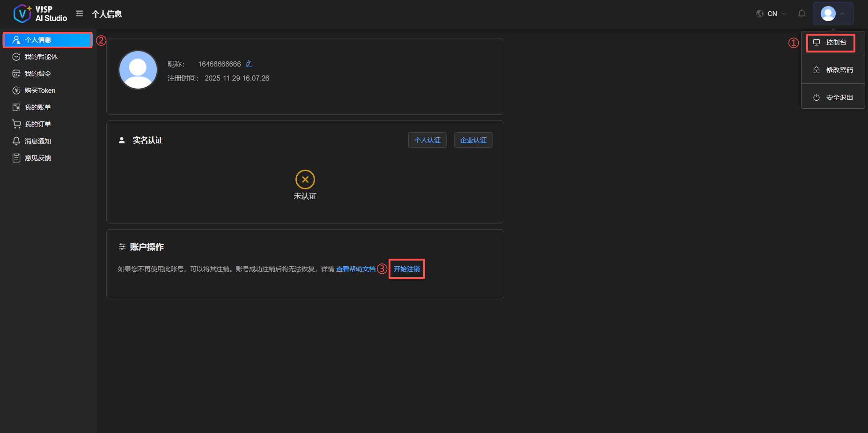
Task: Click the large profile avatar image
Action: [x=138, y=70]
